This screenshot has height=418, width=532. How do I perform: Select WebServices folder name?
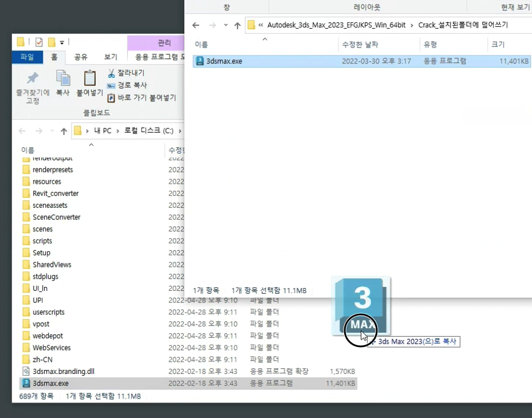pyautogui.click(x=52, y=348)
